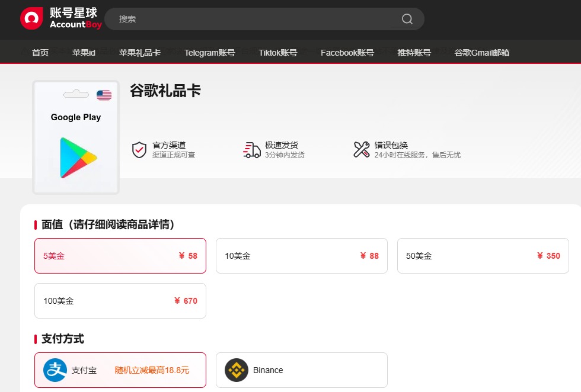Click the 随机立减最高18.8元 promo text

[152, 370]
